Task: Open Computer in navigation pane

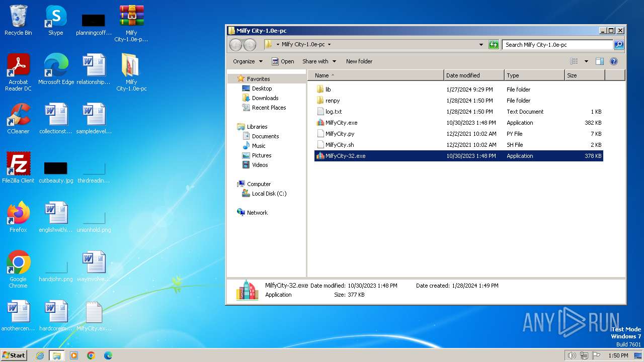Action: pyautogui.click(x=254, y=184)
